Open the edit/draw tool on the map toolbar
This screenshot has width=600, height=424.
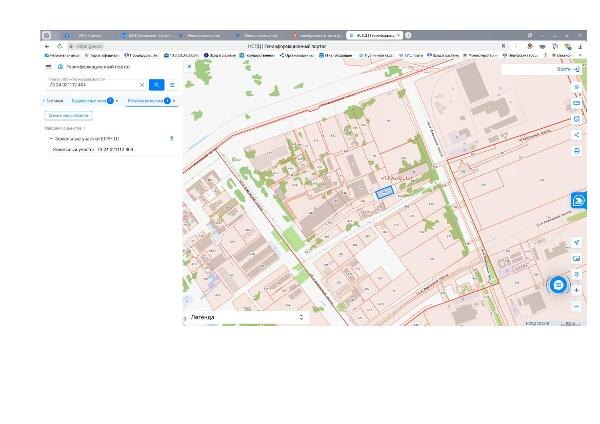click(577, 119)
